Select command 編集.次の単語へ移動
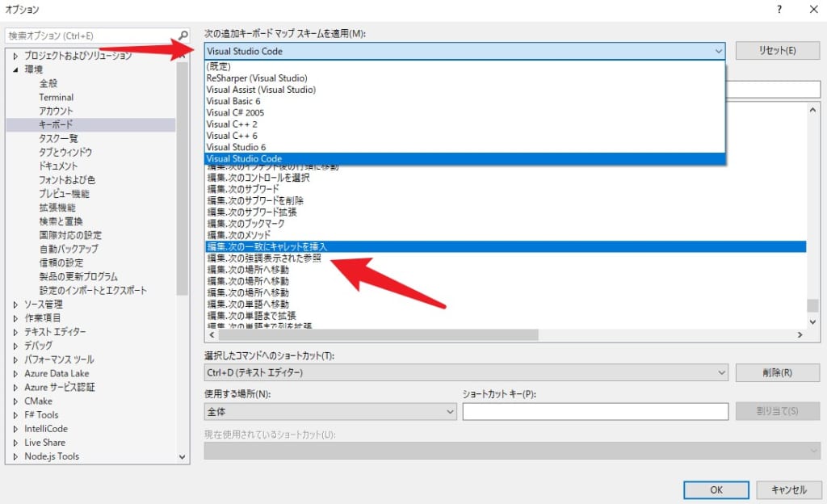827x504 pixels. pyautogui.click(x=248, y=304)
